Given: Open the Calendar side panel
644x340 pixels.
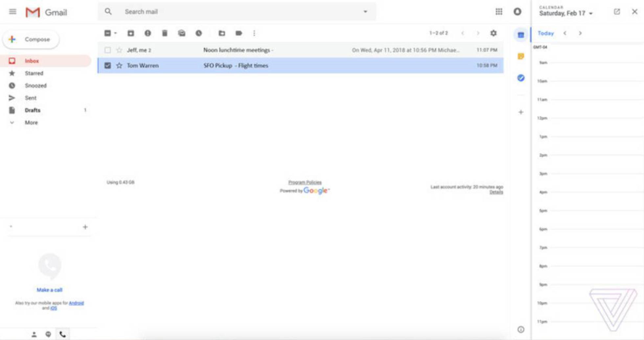Looking at the screenshot, I should pos(521,35).
